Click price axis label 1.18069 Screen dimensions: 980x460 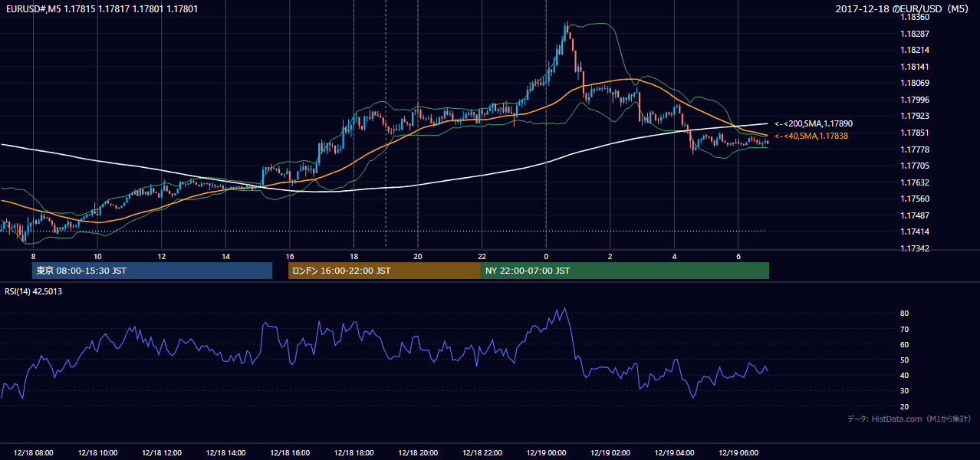tap(916, 83)
